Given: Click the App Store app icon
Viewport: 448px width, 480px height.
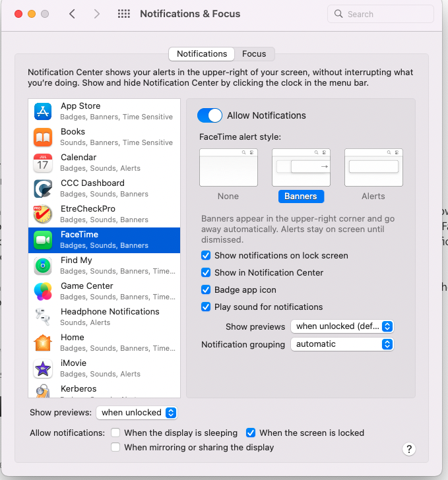Looking at the screenshot, I should pos(43,111).
